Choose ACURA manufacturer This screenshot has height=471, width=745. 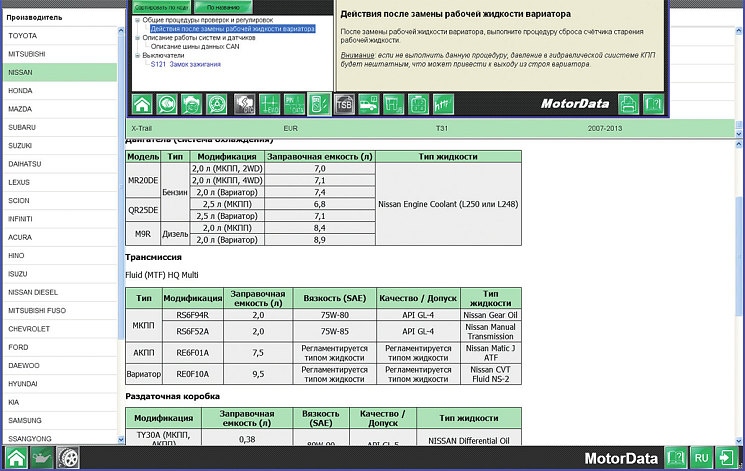(x=60, y=237)
